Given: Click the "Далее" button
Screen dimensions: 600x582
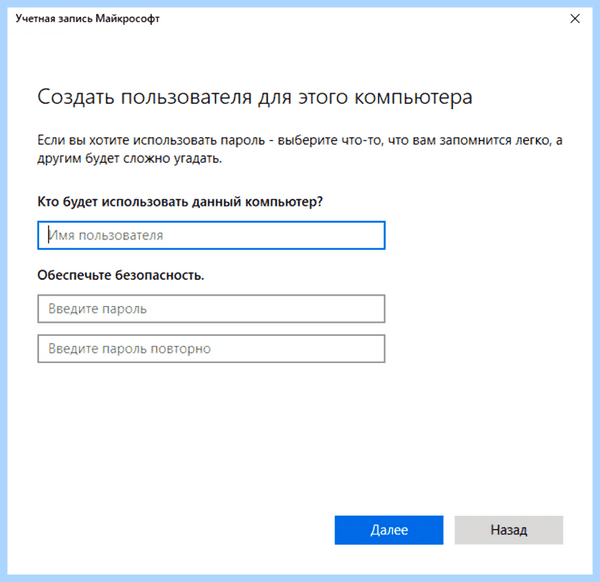Looking at the screenshot, I should (389, 530).
